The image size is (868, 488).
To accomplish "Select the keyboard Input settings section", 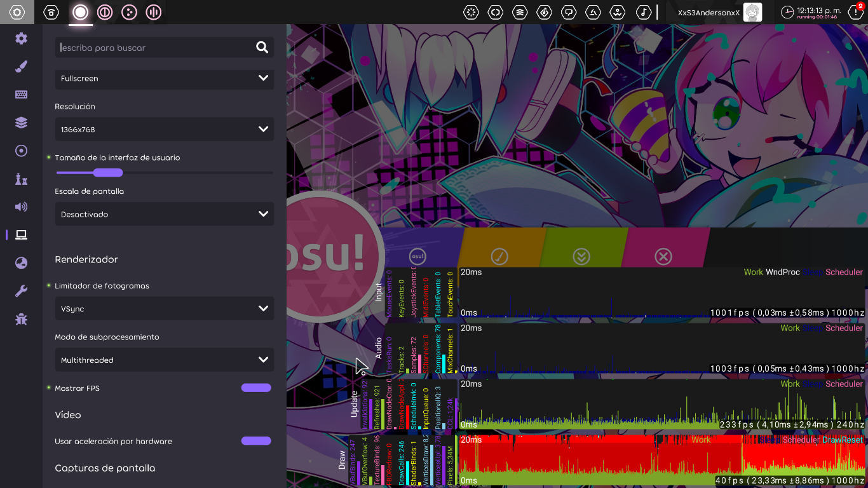I will 20,94.
